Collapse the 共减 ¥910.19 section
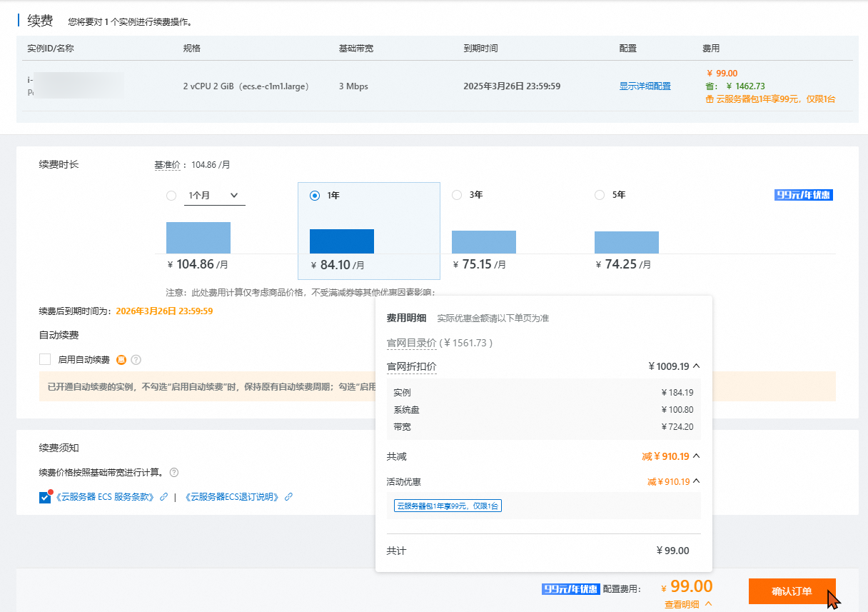 [x=697, y=456]
